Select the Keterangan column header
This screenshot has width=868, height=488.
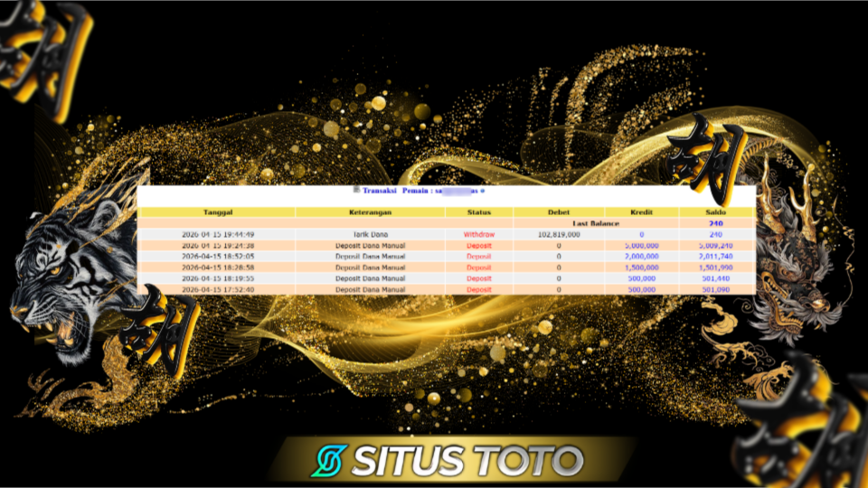(370, 212)
